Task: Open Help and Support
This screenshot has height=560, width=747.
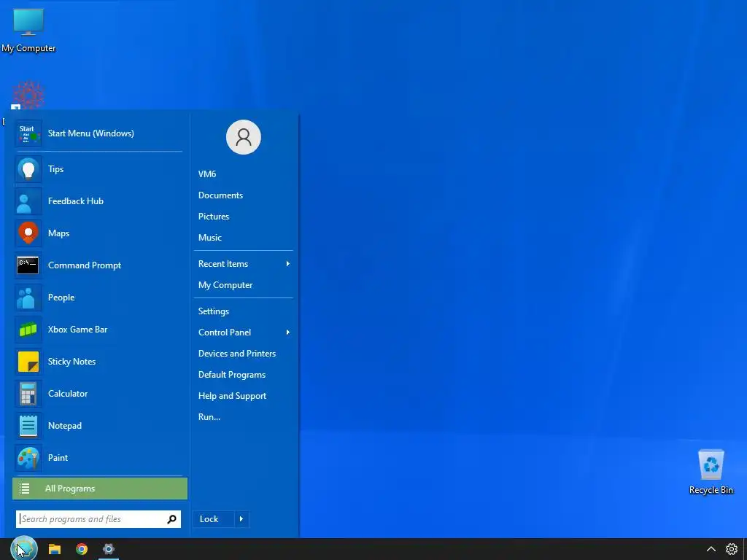Action: click(x=232, y=396)
